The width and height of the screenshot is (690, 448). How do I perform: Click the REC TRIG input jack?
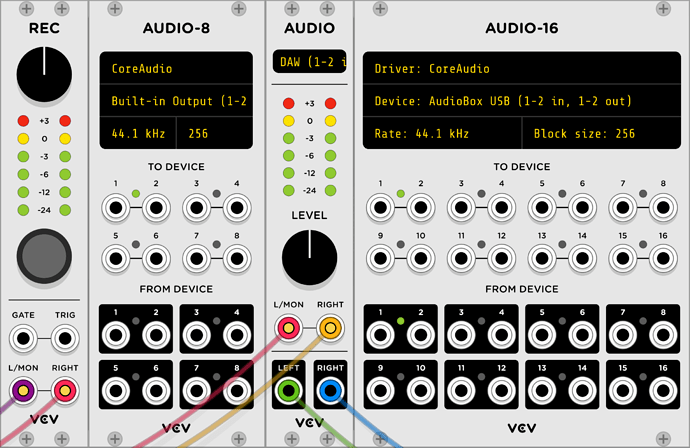65,338
